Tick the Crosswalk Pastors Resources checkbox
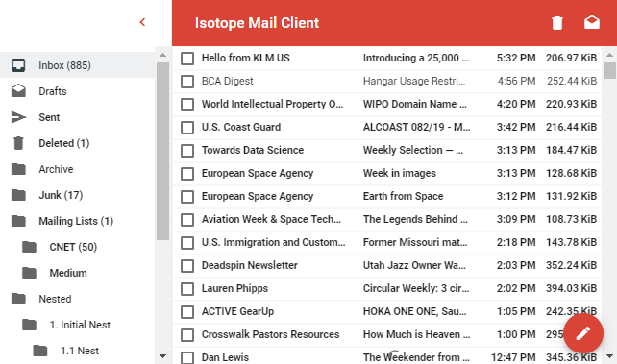The height and width of the screenshot is (364, 617). coord(187,335)
